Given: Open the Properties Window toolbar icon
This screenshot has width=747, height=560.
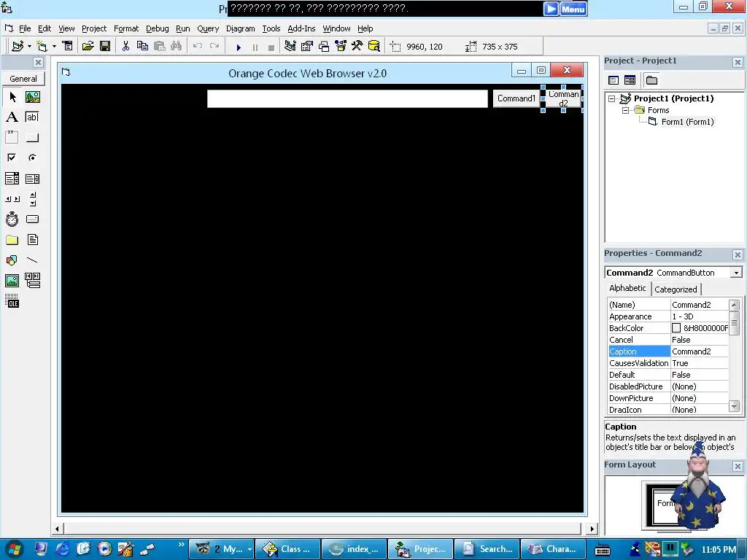Looking at the screenshot, I should coord(307,46).
